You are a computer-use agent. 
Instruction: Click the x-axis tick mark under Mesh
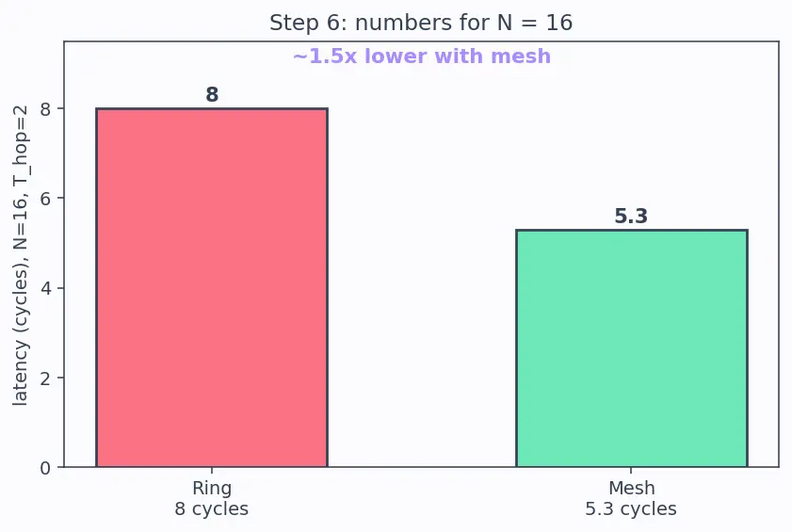tap(631, 471)
